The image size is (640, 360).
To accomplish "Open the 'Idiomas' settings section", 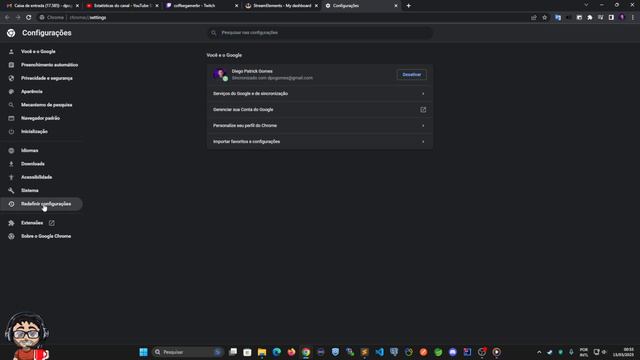I will [x=29, y=150].
